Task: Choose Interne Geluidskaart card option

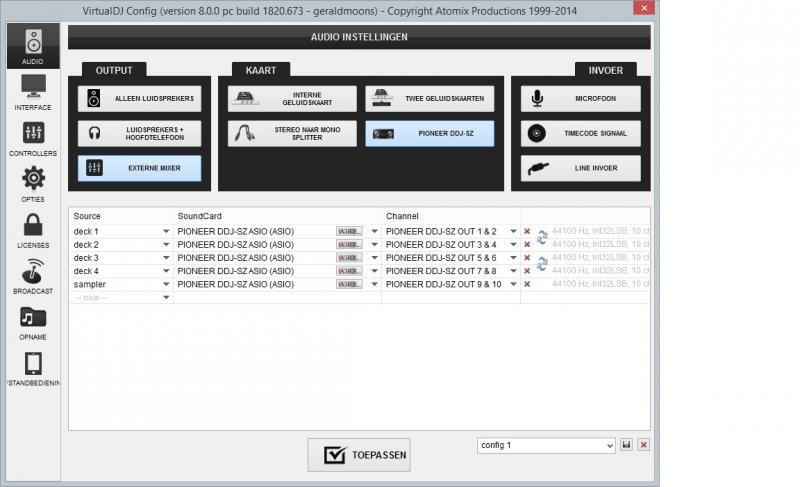Action: (292, 98)
